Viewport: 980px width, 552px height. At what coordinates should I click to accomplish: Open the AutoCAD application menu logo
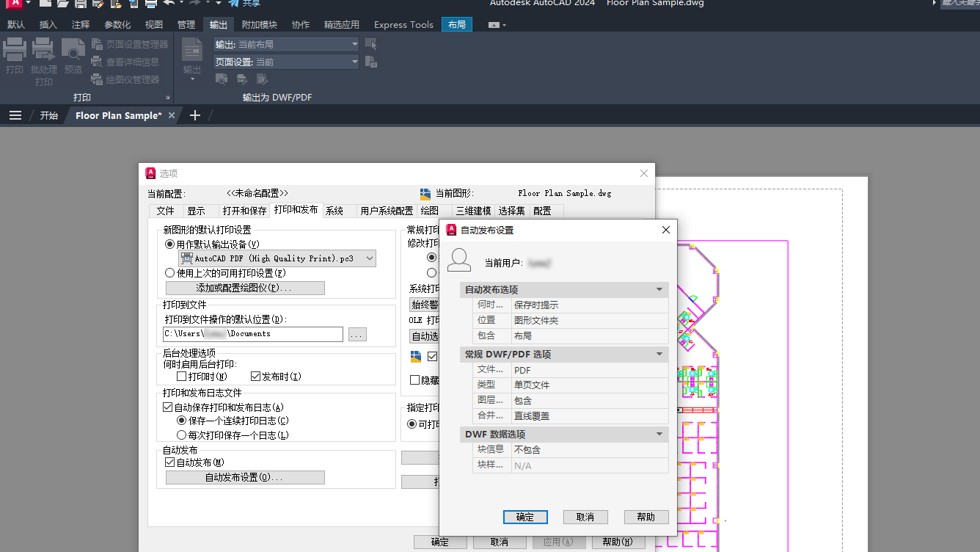click(x=14, y=3)
